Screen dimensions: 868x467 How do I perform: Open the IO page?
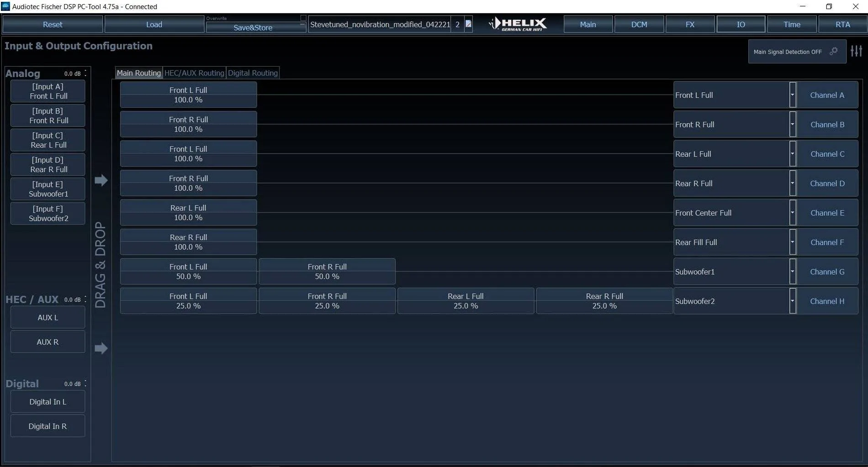coord(741,24)
